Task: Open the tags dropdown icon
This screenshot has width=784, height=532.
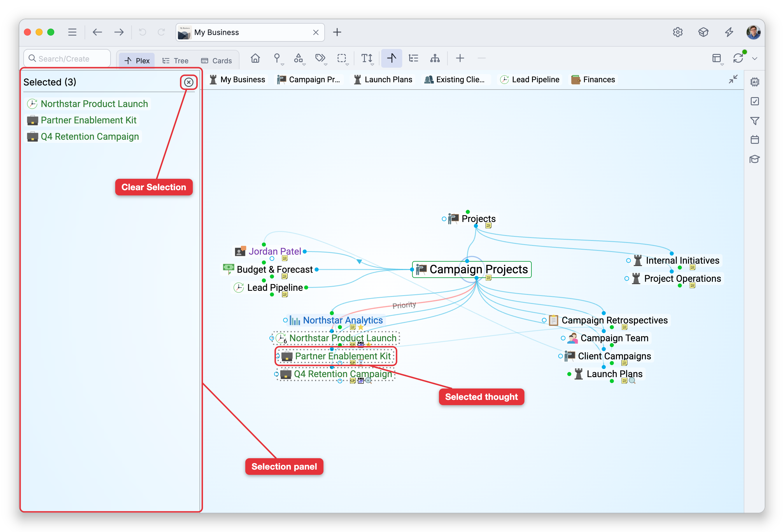Action: 321,58
